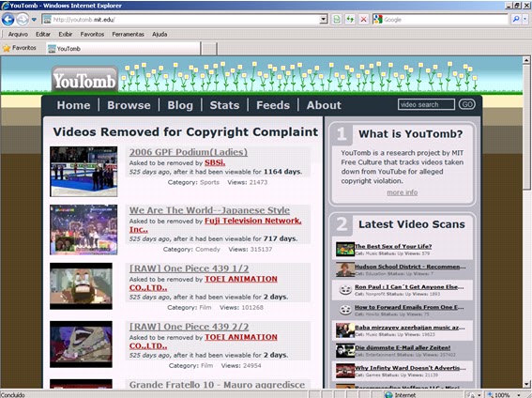Viewport: 532px width, 398px height.
Task: Open Die dümmste E-Mail aller Zeiten link
Action: pos(403,348)
